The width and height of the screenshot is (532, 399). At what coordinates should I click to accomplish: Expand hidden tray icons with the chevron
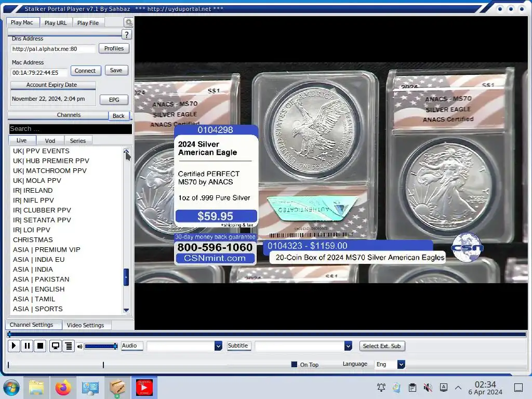tap(458, 387)
